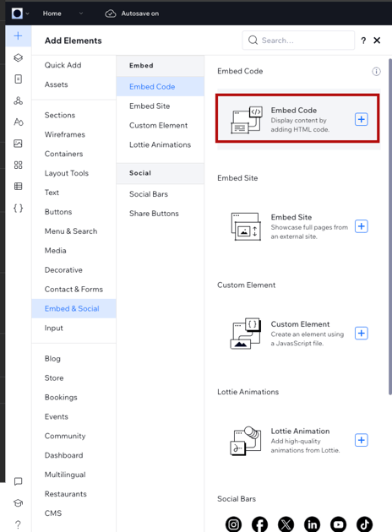Add the Custom Element with plus button
Screen dimensions: 392x532
pyautogui.click(x=362, y=334)
